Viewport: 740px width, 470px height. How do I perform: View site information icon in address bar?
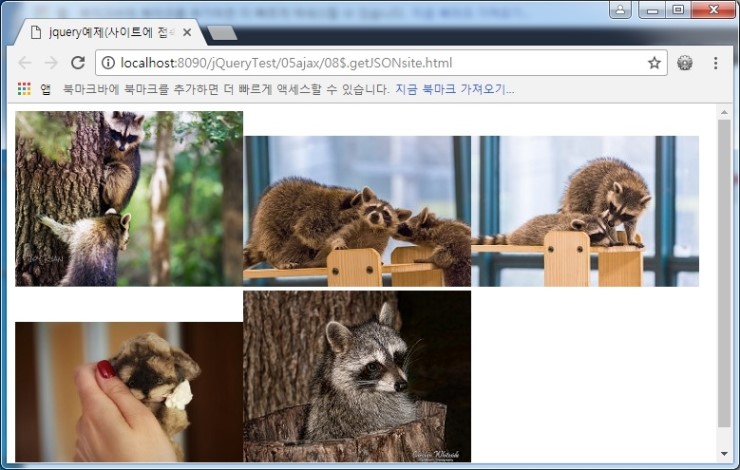click(x=108, y=63)
